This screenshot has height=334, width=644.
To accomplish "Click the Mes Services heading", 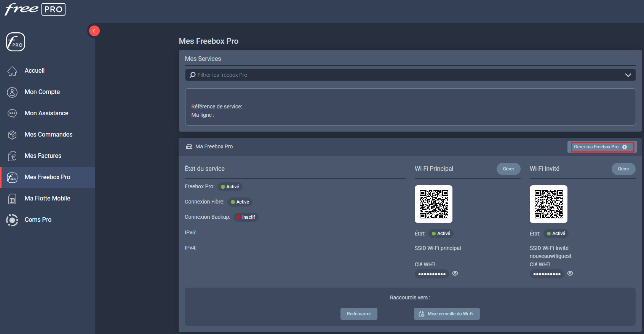I will tap(203, 59).
